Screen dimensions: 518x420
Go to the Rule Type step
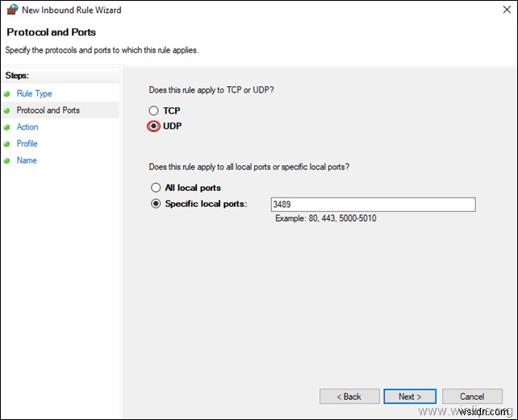click(35, 94)
